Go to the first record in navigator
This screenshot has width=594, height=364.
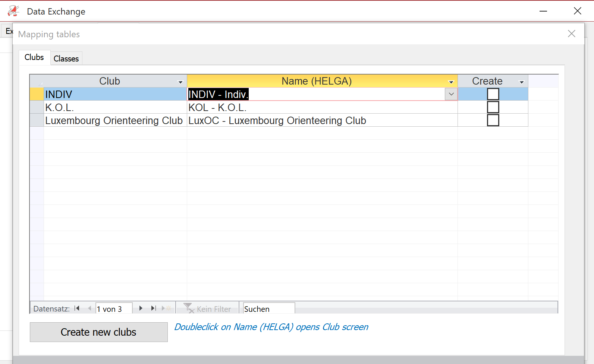[x=77, y=308]
